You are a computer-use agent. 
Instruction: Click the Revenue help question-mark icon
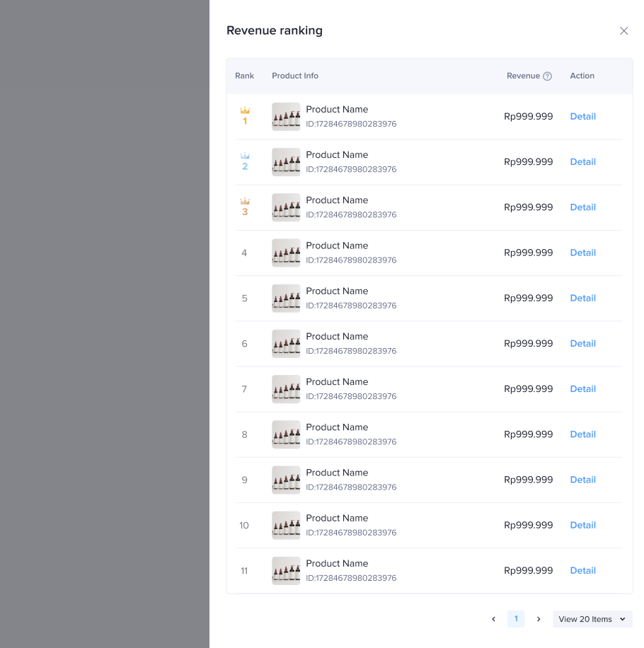(x=547, y=76)
